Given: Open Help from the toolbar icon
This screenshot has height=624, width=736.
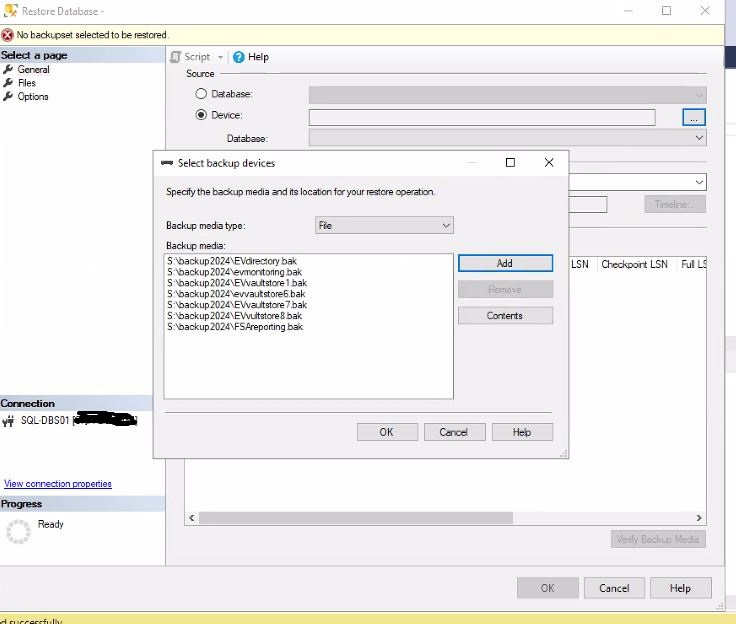Looking at the screenshot, I should [239, 57].
